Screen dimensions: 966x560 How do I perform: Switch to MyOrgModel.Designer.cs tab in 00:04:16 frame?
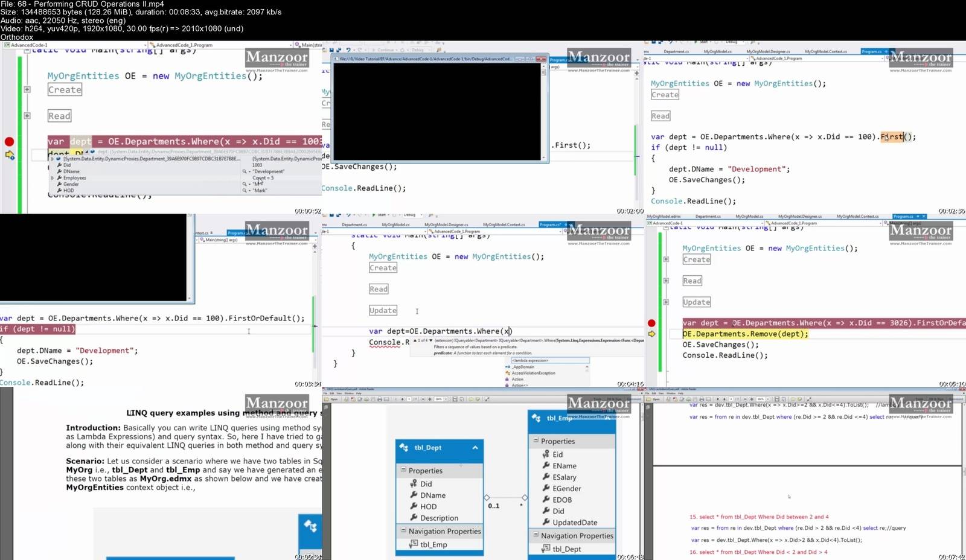tap(446, 224)
